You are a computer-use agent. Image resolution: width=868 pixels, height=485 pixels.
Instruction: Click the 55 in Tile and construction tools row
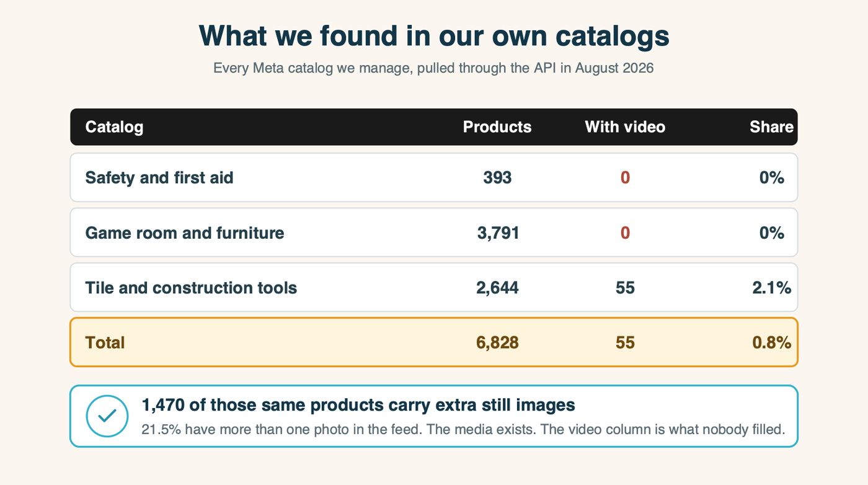click(625, 288)
